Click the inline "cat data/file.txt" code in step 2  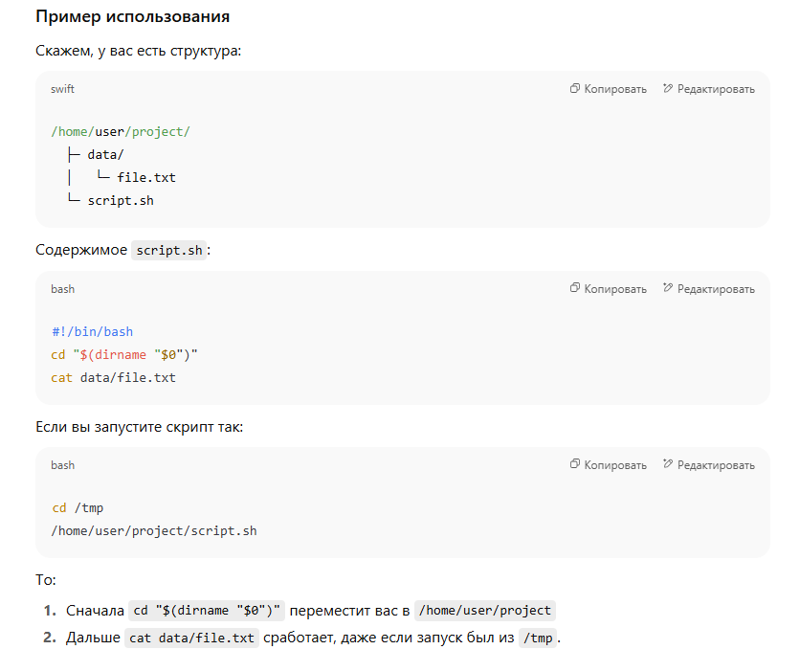click(x=191, y=638)
